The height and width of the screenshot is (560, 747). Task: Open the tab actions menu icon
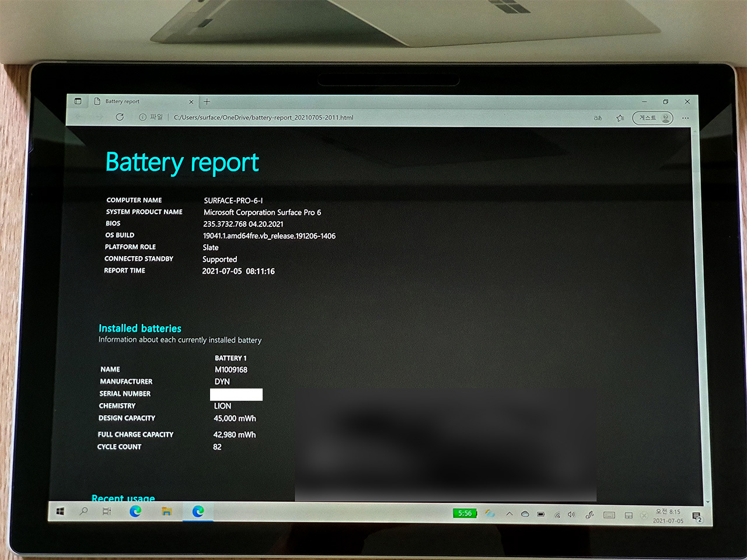pyautogui.click(x=78, y=101)
